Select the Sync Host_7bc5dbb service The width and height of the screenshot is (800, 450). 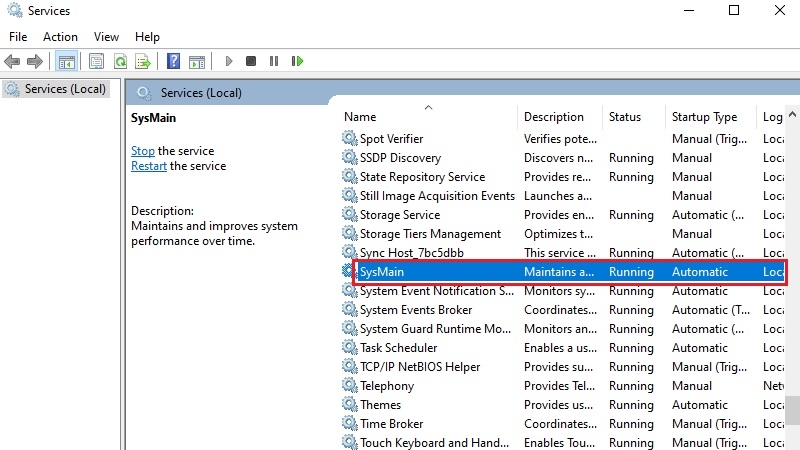tap(411, 253)
